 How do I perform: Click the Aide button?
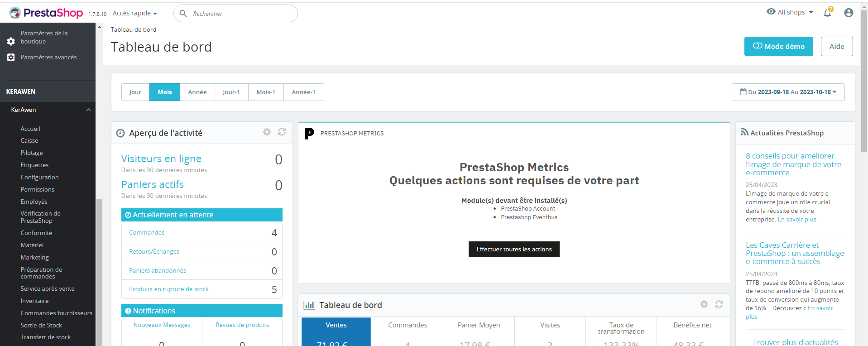(x=837, y=46)
